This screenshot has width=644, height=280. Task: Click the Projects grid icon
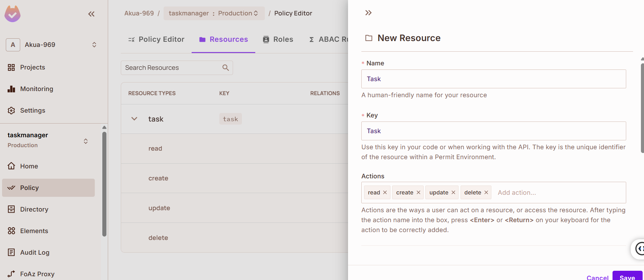coord(11,67)
